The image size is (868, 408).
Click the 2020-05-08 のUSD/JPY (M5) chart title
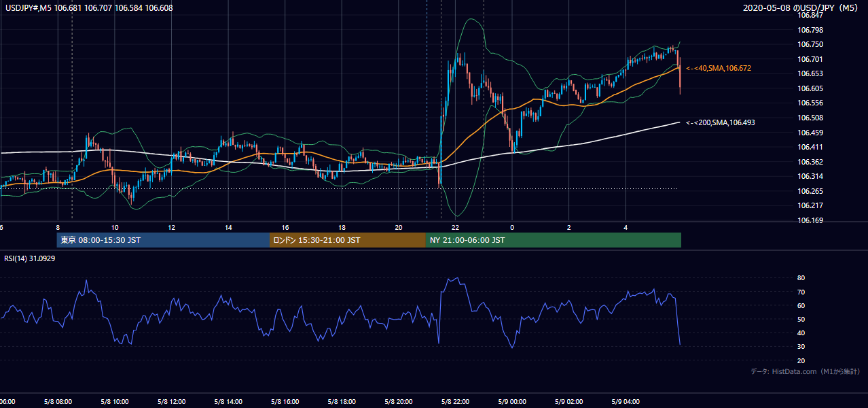pos(802,8)
